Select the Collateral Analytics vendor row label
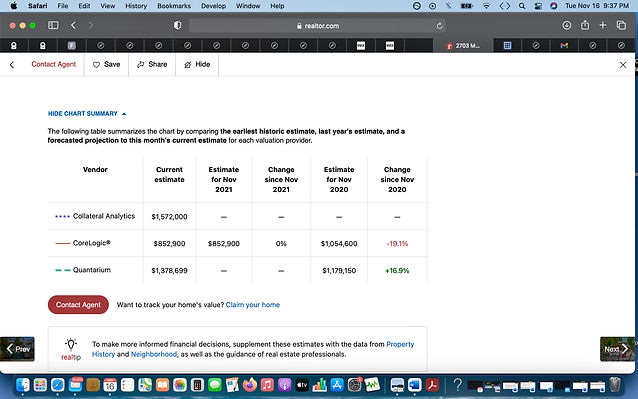 104,216
